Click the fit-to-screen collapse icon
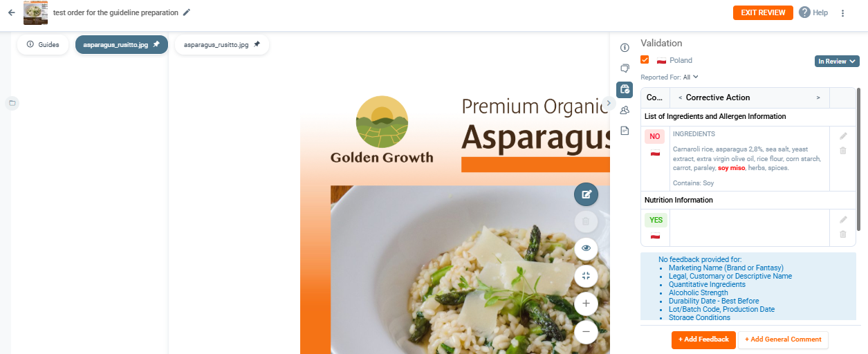 pos(586,276)
